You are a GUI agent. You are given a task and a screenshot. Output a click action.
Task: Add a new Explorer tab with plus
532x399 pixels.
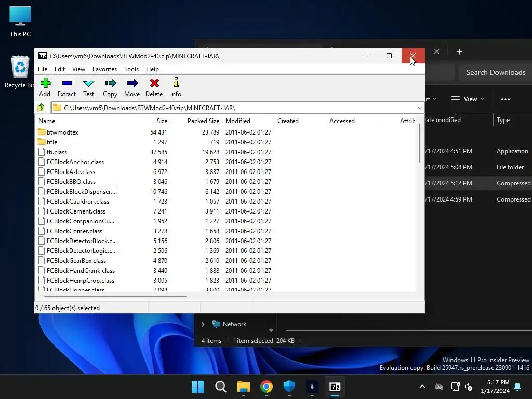pyautogui.click(x=459, y=51)
